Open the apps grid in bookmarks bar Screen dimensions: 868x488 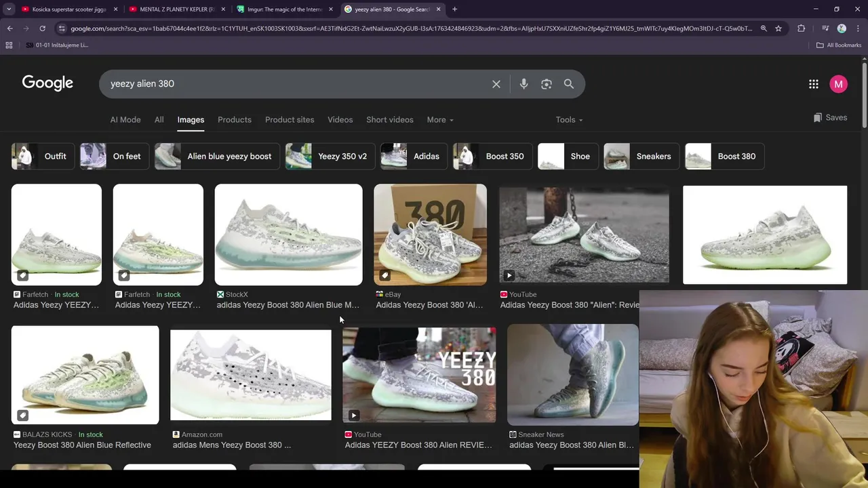tap(9, 45)
